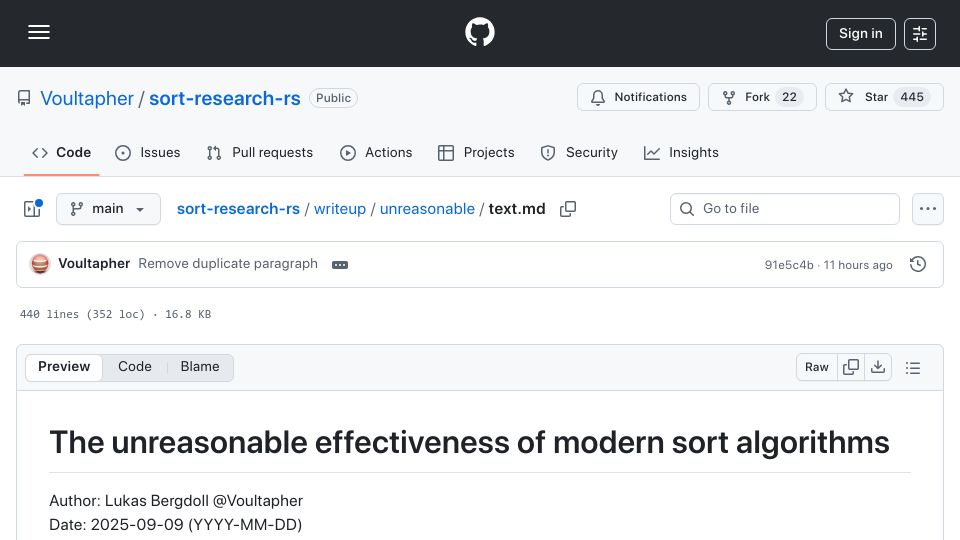Star the repository
Screen dimensions: 960x540
[884, 97]
